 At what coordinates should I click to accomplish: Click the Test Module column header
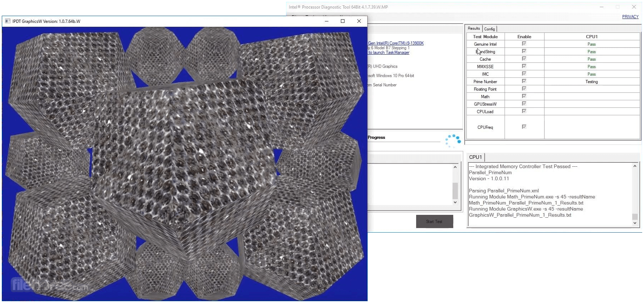pos(485,36)
